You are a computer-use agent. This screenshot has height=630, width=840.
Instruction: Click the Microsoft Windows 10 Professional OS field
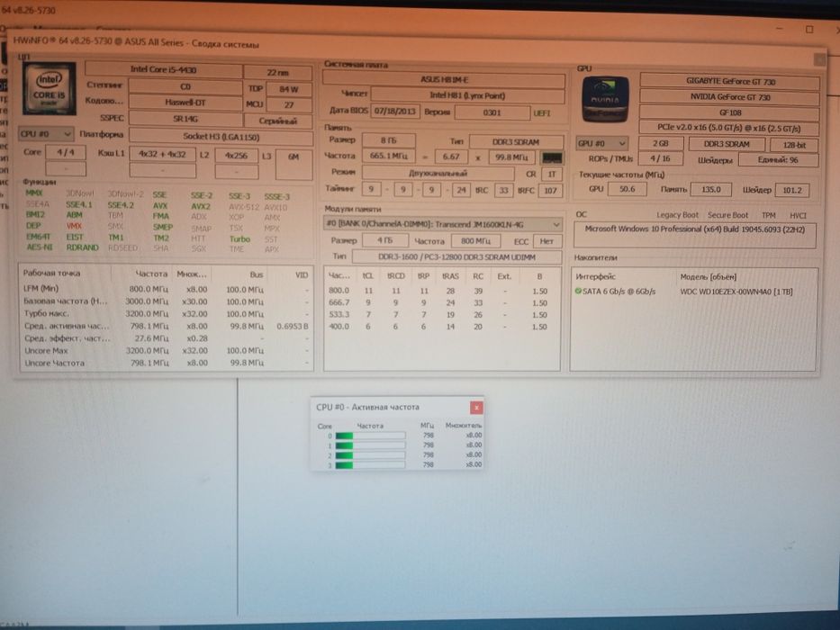pos(694,235)
